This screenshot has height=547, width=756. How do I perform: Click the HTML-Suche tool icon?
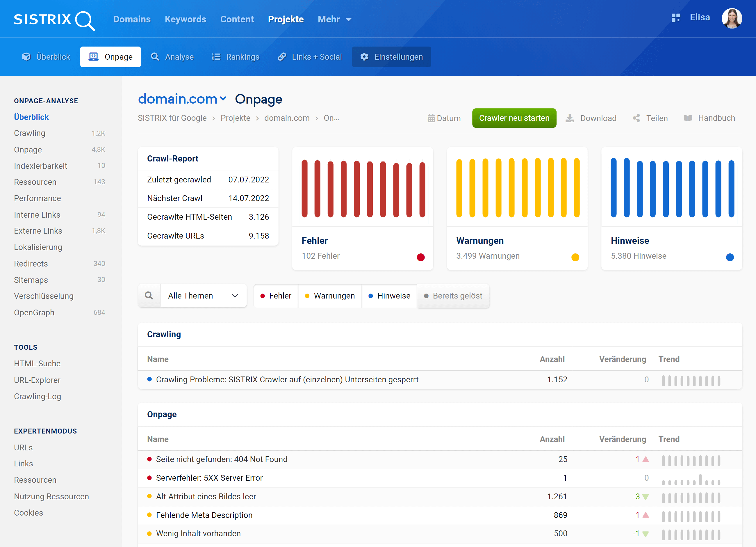pos(38,364)
